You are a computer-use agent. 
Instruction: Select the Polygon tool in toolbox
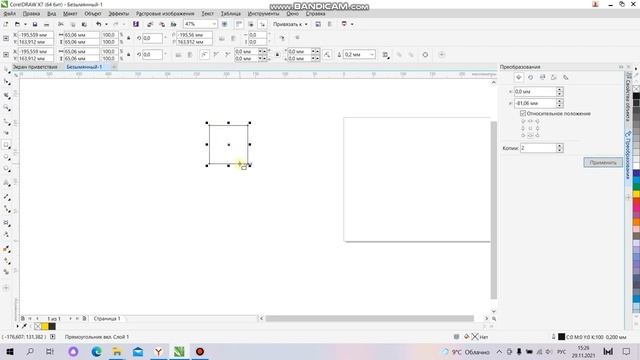point(7,169)
